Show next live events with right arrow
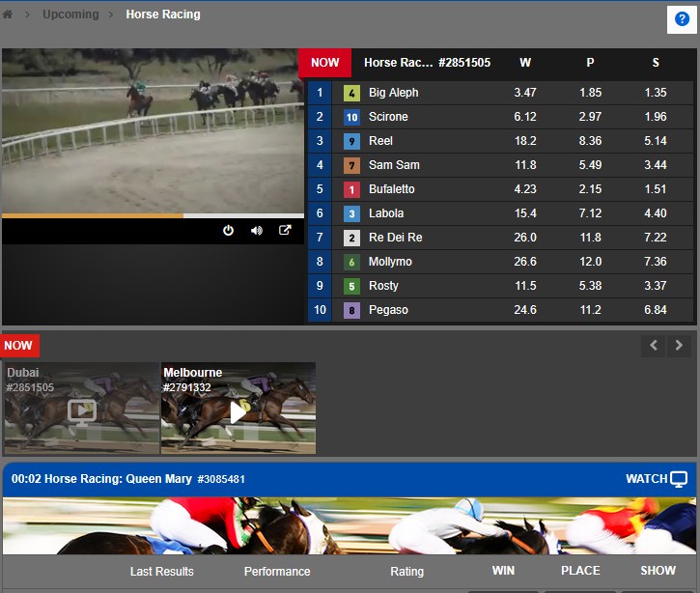 (x=679, y=346)
